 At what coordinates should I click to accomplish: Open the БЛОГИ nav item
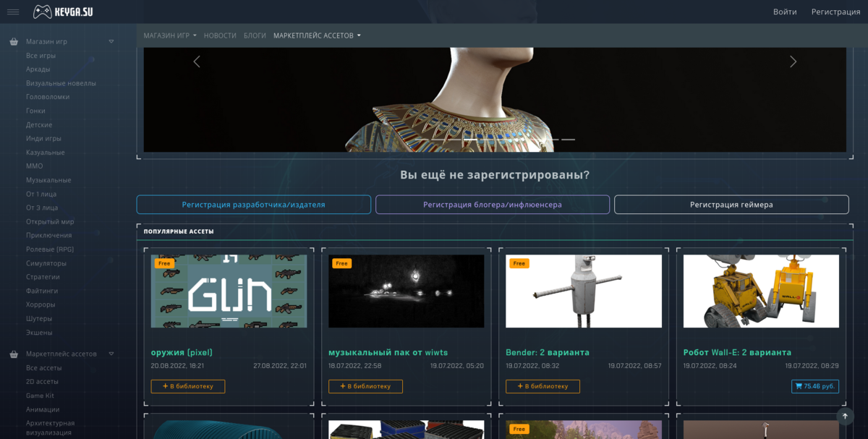[255, 35]
